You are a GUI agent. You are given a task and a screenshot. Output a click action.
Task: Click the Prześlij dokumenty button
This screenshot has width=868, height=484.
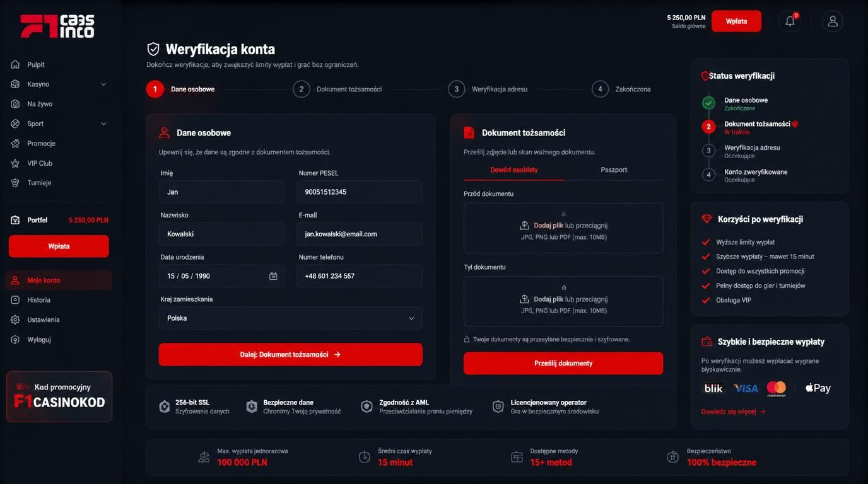pos(563,363)
